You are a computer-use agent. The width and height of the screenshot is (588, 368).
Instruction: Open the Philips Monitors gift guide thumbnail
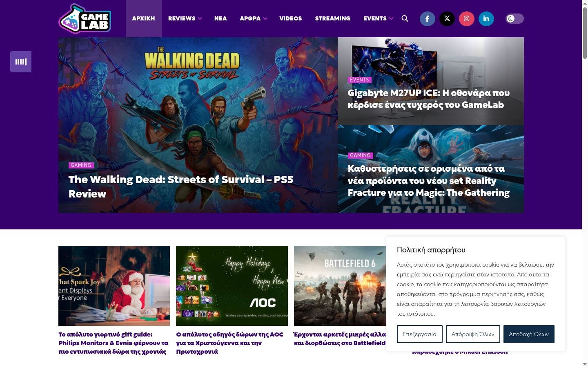point(114,286)
